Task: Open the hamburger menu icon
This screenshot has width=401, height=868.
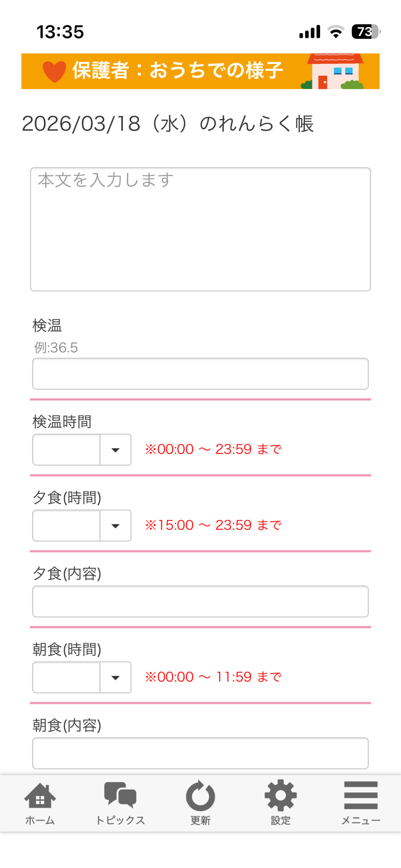Action: click(x=361, y=796)
